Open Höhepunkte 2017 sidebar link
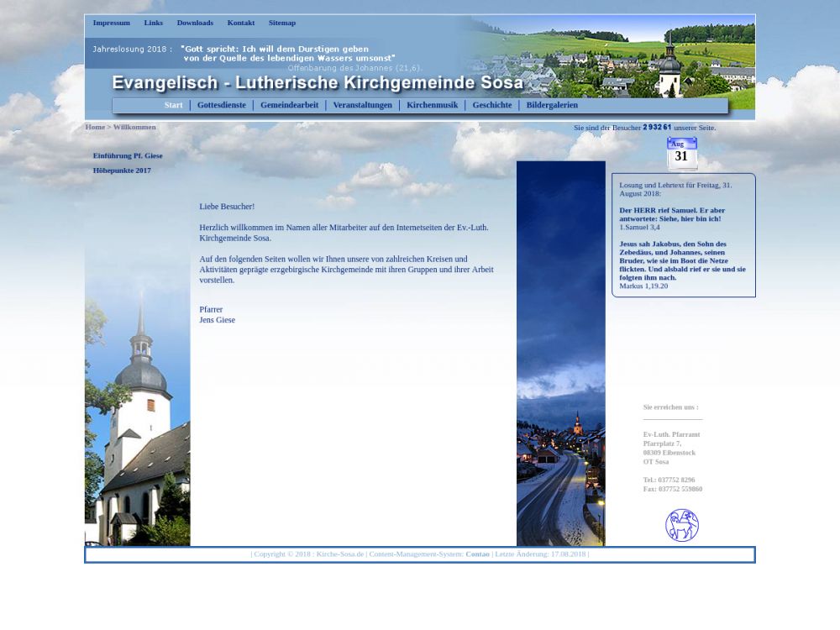This screenshot has height=630, width=840. (122, 171)
